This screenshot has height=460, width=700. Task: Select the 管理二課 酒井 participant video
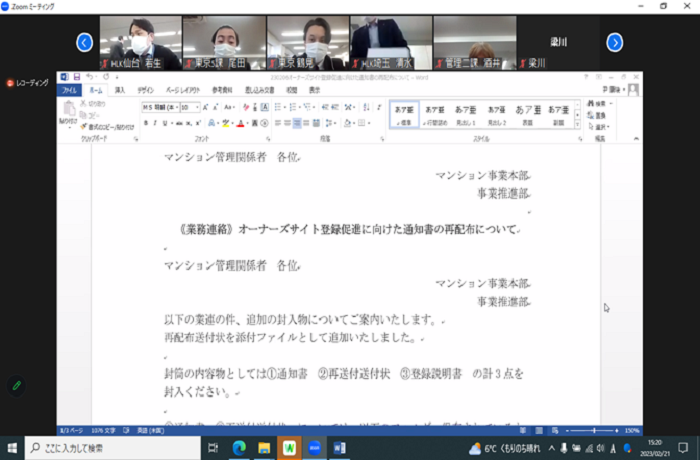click(475, 43)
